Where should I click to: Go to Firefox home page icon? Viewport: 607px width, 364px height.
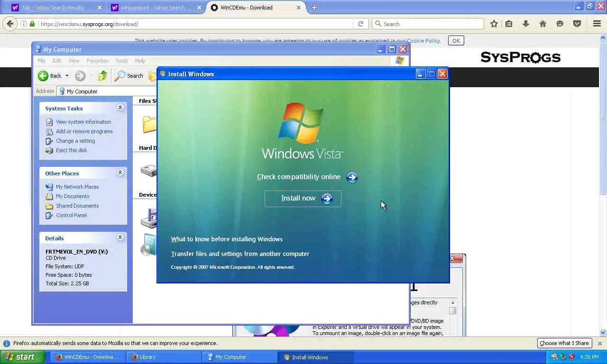543,24
